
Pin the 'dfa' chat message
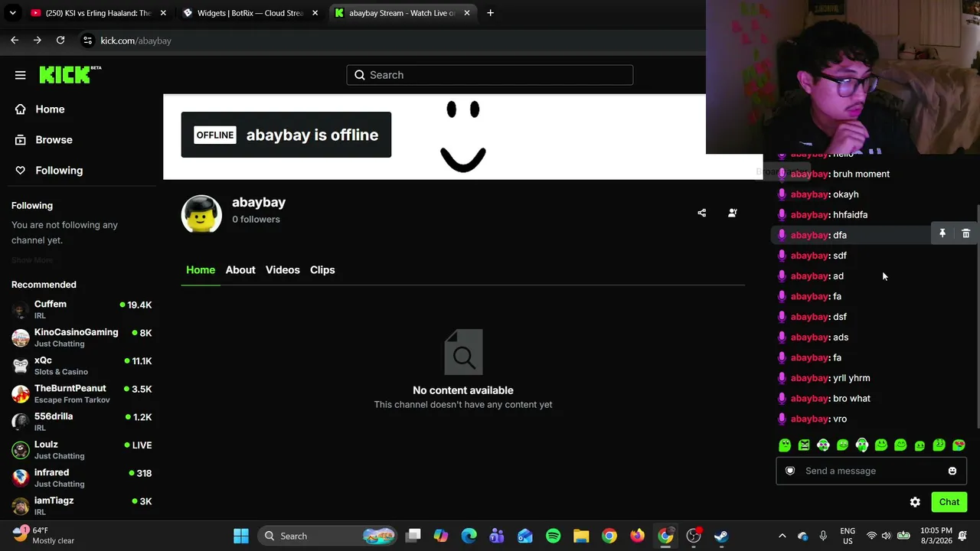point(942,234)
